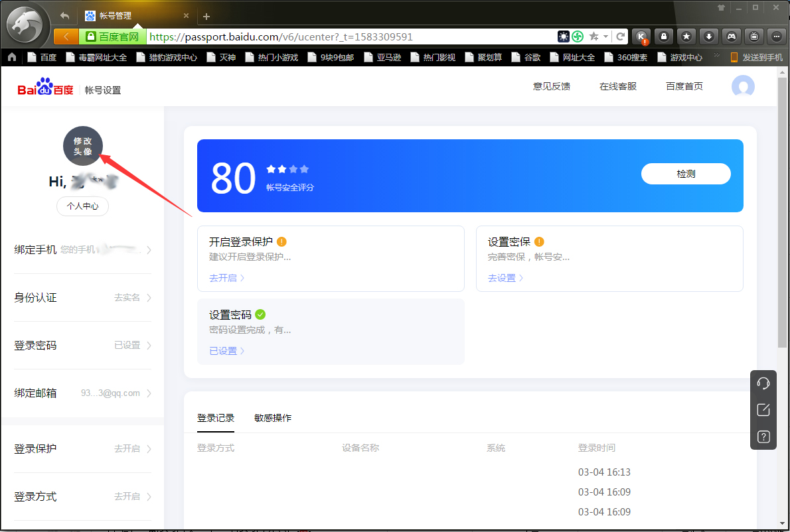Open more tools via the ellipsis icon
The width and height of the screenshot is (790, 532).
click(777, 36)
